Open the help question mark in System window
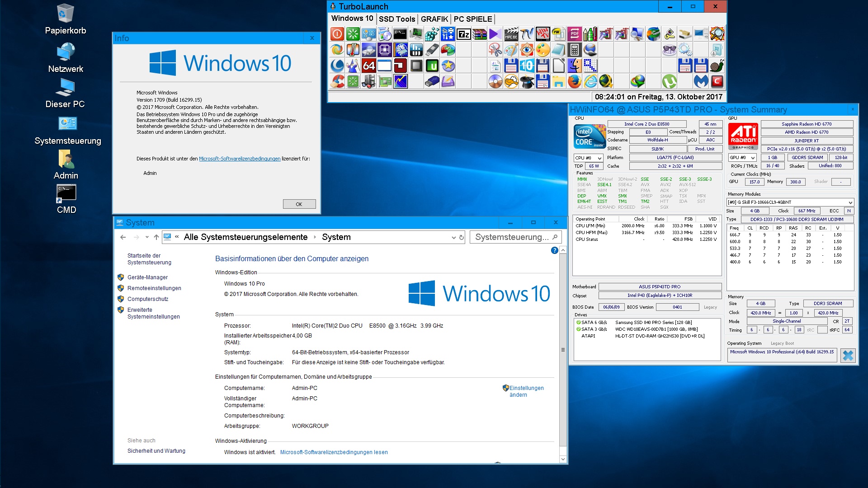The width and height of the screenshot is (868, 488). pyautogui.click(x=554, y=250)
